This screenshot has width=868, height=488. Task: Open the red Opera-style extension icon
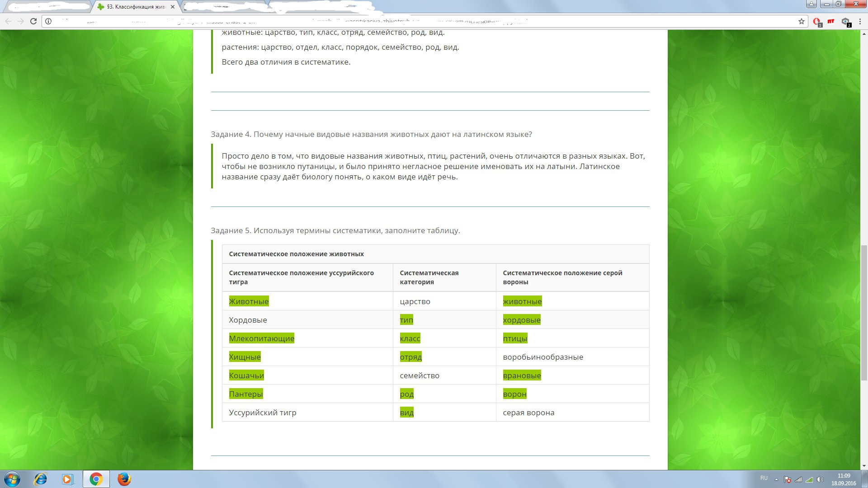click(x=816, y=21)
